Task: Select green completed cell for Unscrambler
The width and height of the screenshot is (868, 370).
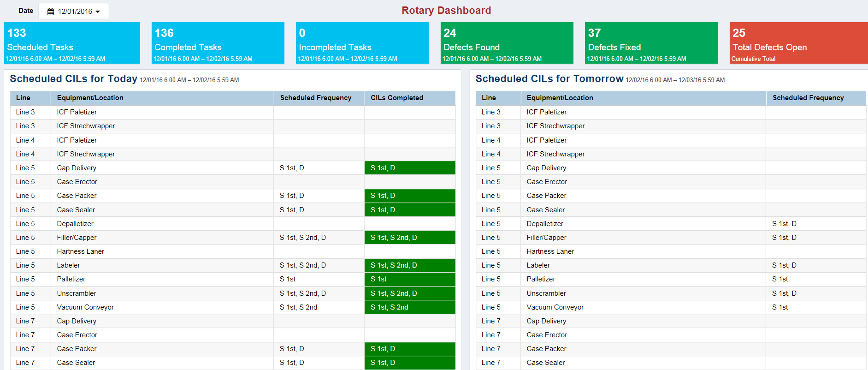Action: 410,293
